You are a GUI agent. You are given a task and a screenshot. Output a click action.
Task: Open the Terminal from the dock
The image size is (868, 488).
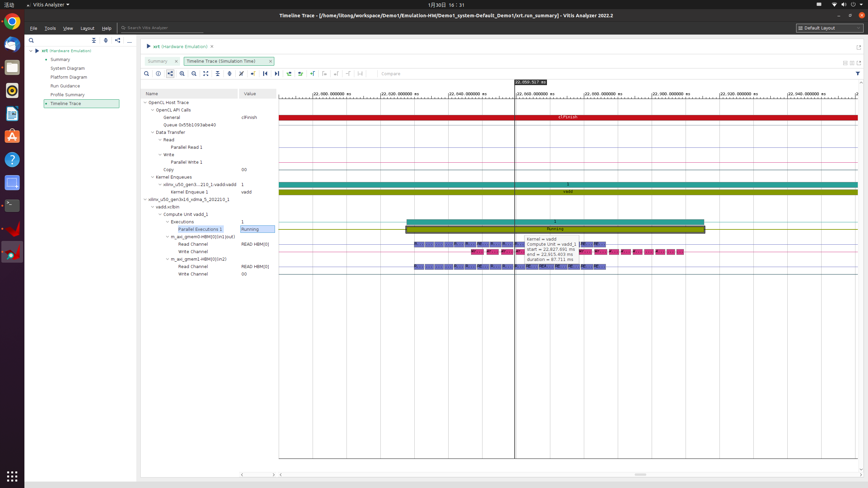(x=12, y=206)
